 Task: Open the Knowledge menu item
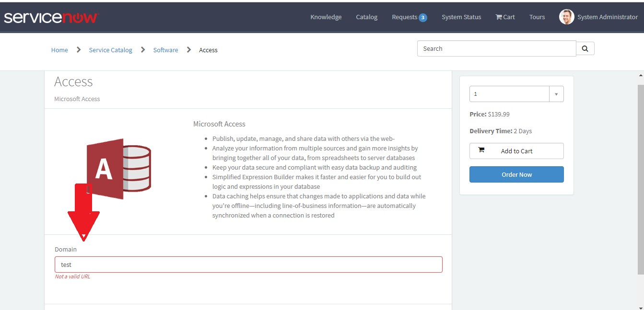[x=326, y=17]
